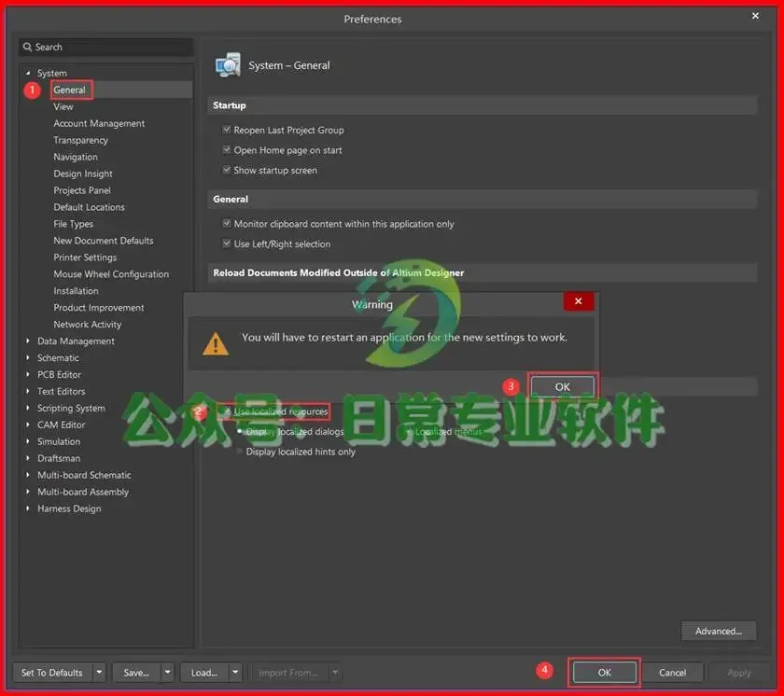Image resolution: width=784 pixels, height=696 pixels.
Task: Toggle Use Left/Right selection checkbox
Action: (227, 244)
